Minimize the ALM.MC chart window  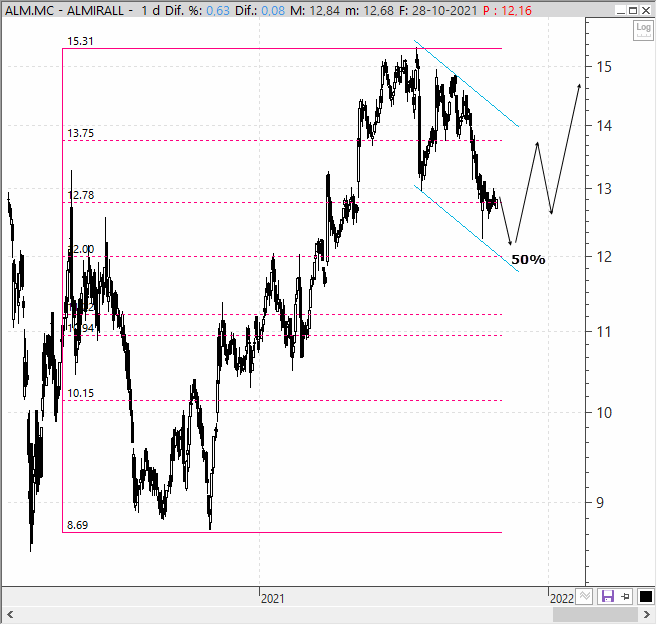point(621,10)
